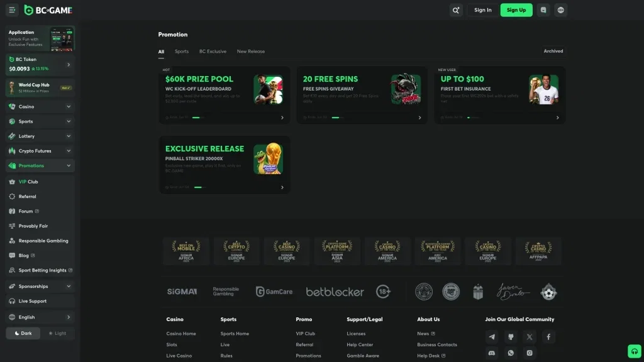Click the globe language icon in header
Viewport: 644px width, 362px height.
point(560,10)
